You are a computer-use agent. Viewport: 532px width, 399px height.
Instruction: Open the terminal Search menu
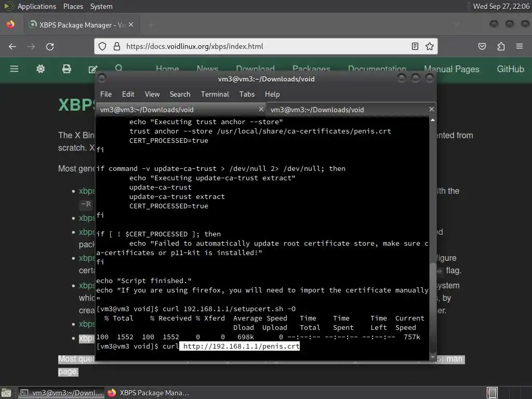(x=180, y=95)
